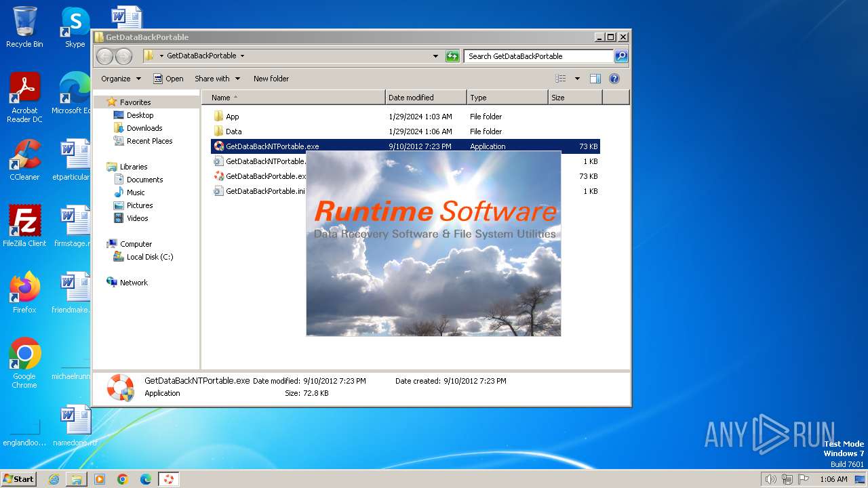Expand the address bar history dropdown

click(435, 56)
